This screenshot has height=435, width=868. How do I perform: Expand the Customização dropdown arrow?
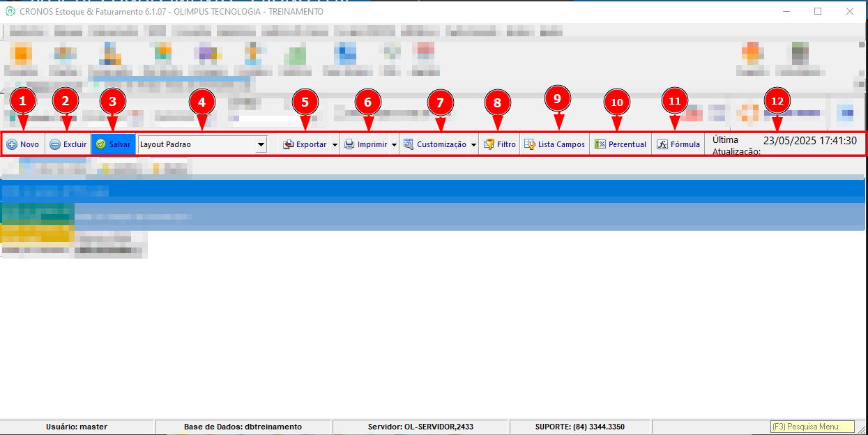474,144
